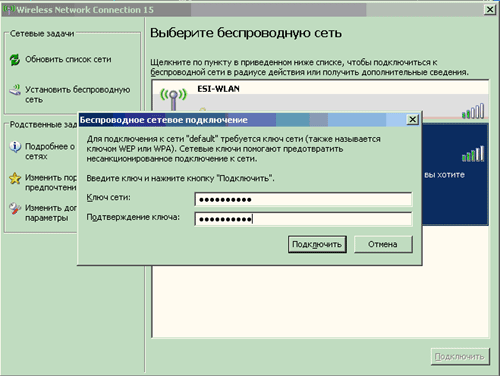The height and width of the screenshot is (376, 500).
Task: Open Установить беспроводную сеть link
Action: click(x=78, y=94)
